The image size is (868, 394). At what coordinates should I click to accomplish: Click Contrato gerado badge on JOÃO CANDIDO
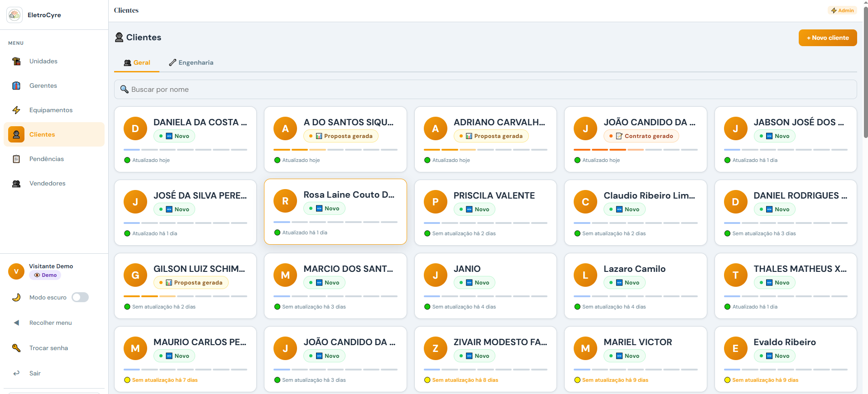click(x=641, y=136)
